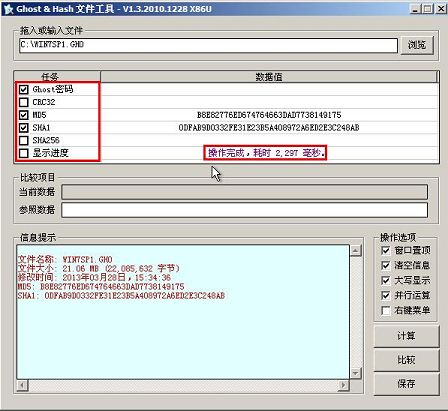Enable the SHA256 checkbox

pyautogui.click(x=23, y=140)
